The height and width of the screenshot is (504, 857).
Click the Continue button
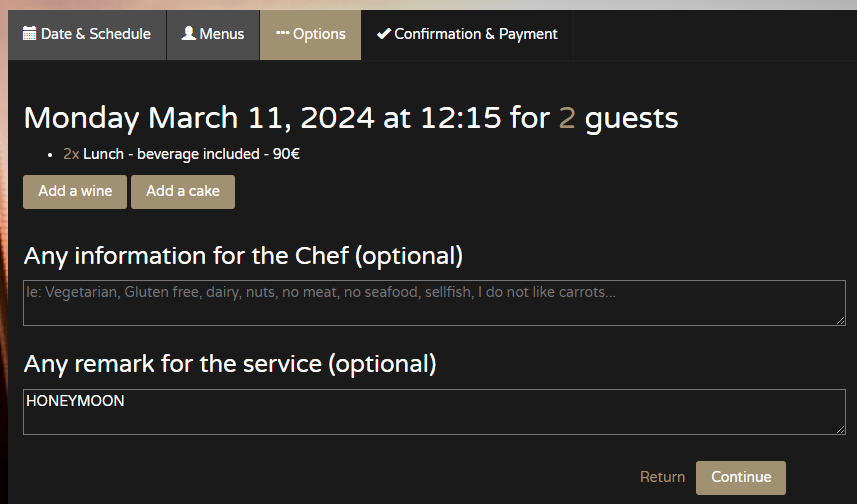pos(740,477)
